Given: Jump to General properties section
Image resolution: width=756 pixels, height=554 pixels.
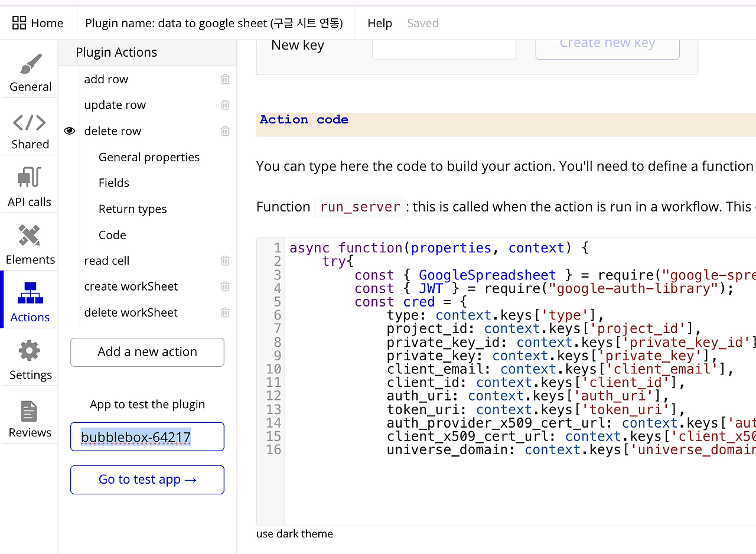Looking at the screenshot, I should coord(149,157).
